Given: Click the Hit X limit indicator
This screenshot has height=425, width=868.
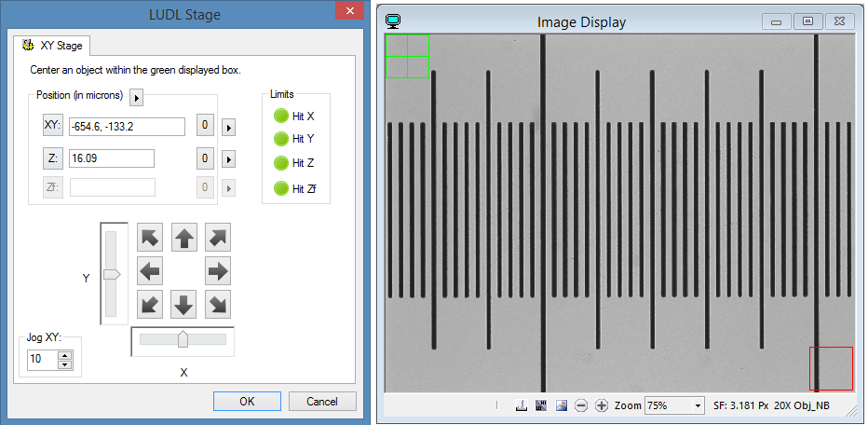Looking at the screenshot, I should (279, 116).
